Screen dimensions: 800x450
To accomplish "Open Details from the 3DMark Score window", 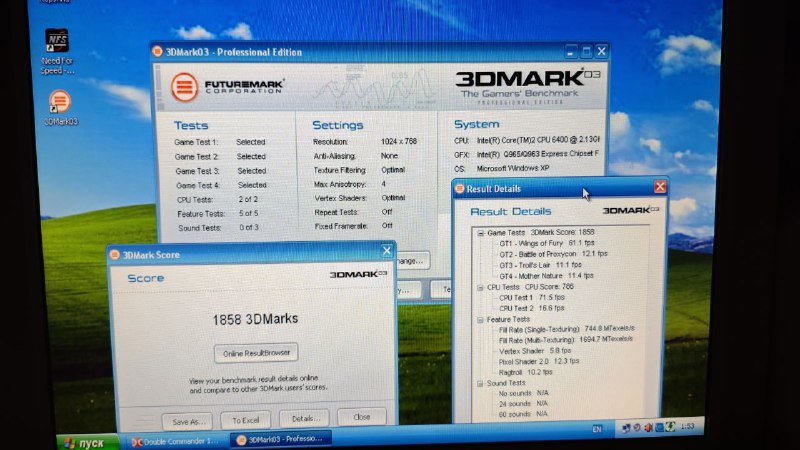I will coord(304,418).
